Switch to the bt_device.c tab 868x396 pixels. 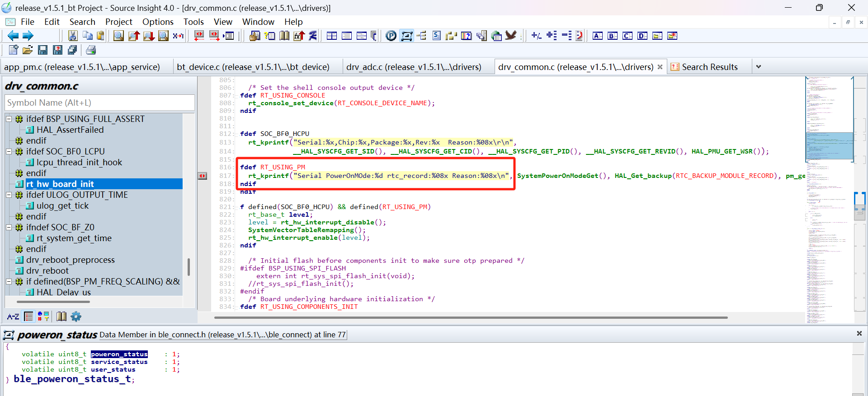point(253,67)
